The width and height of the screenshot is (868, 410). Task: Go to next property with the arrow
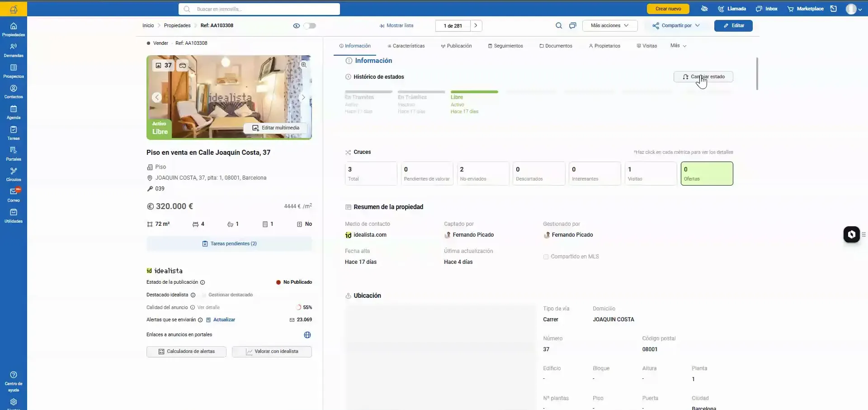pyautogui.click(x=476, y=26)
